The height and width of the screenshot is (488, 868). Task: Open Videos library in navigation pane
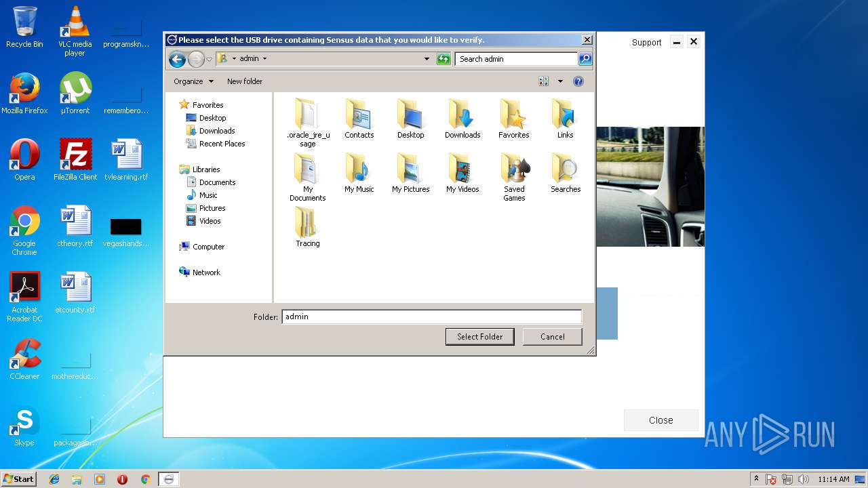point(203,221)
